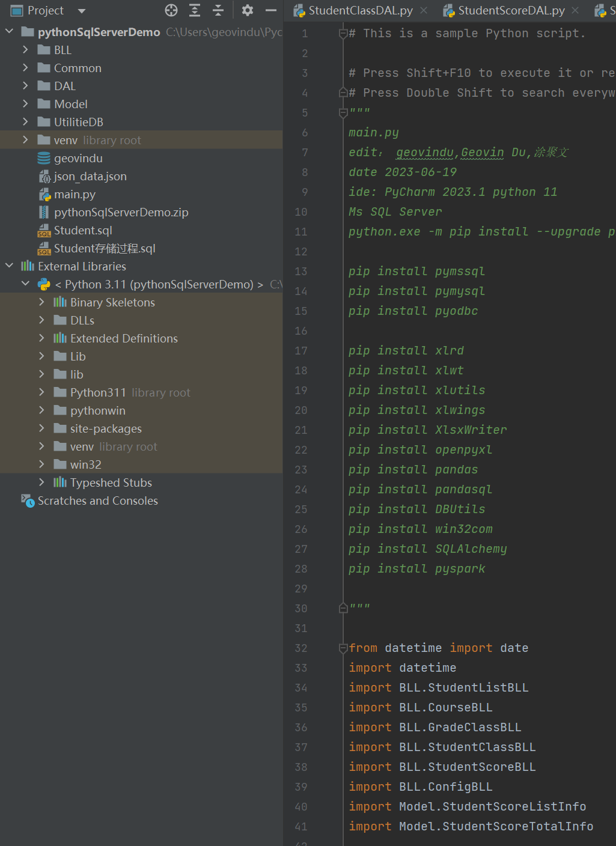Open pythonSqlServerDemo.zip archive
Viewport: 616px width, 846px height.
pos(121,213)
